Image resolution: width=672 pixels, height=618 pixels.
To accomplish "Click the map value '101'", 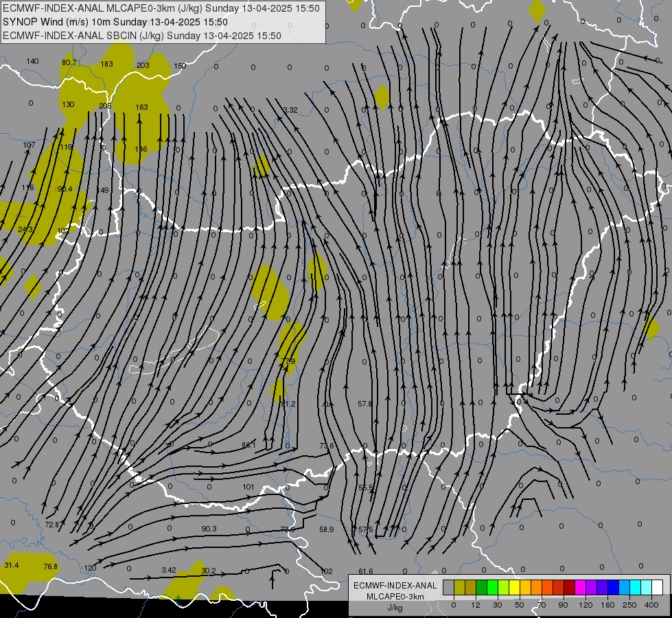I will point(248,487).
